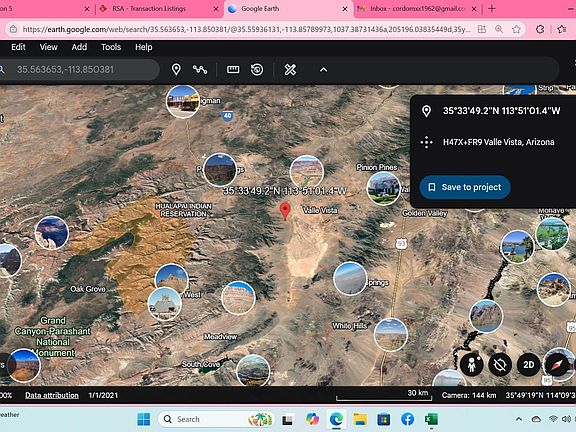Bookmark this page with the star icon

click(x=516, y=29)
